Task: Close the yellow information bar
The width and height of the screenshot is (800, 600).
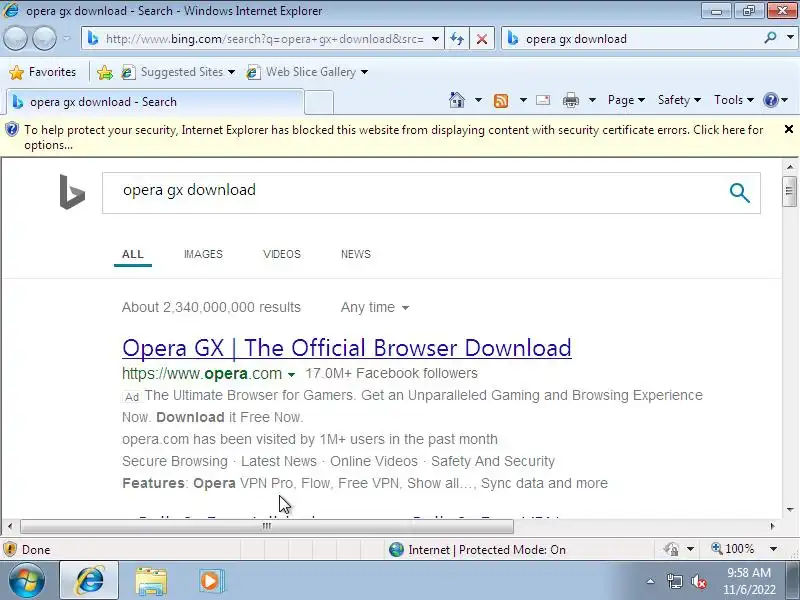Action: (788, 130)
